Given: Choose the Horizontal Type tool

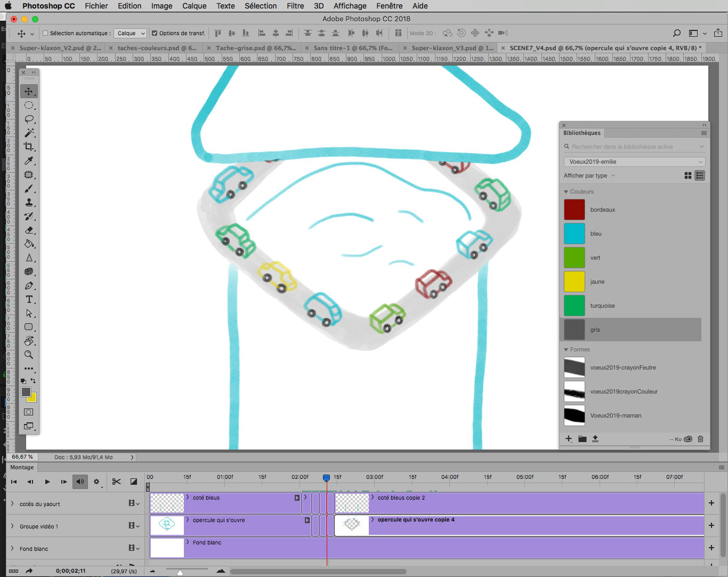Looking at the screenshot, I should (29, 299).
